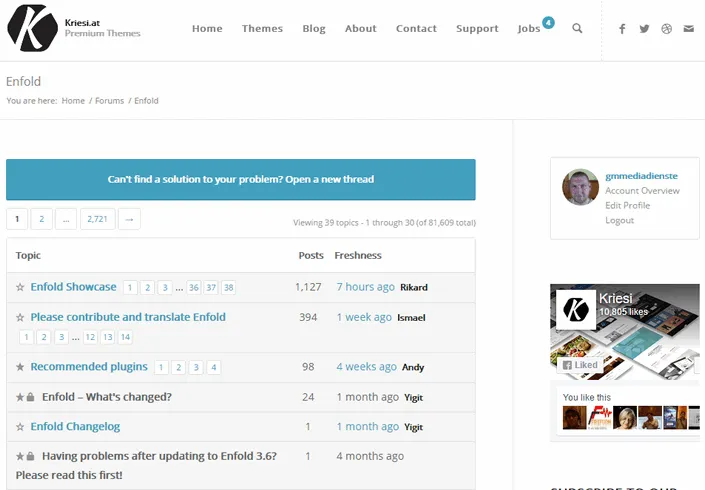Open the search magnifier icon
Image resolution: width=705 pixels, height=490 pixels.
pyautogui.click(x=577, y=28)
